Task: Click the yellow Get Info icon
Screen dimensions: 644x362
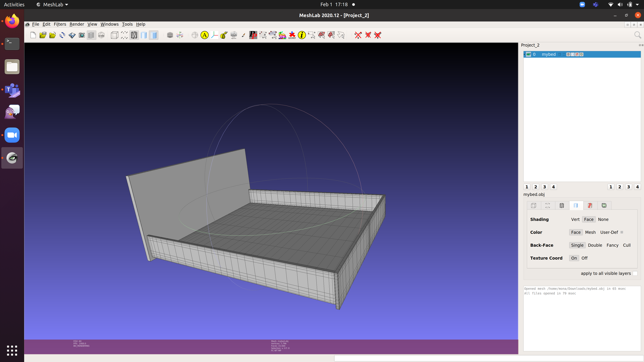Action: [x=302, y=35]
